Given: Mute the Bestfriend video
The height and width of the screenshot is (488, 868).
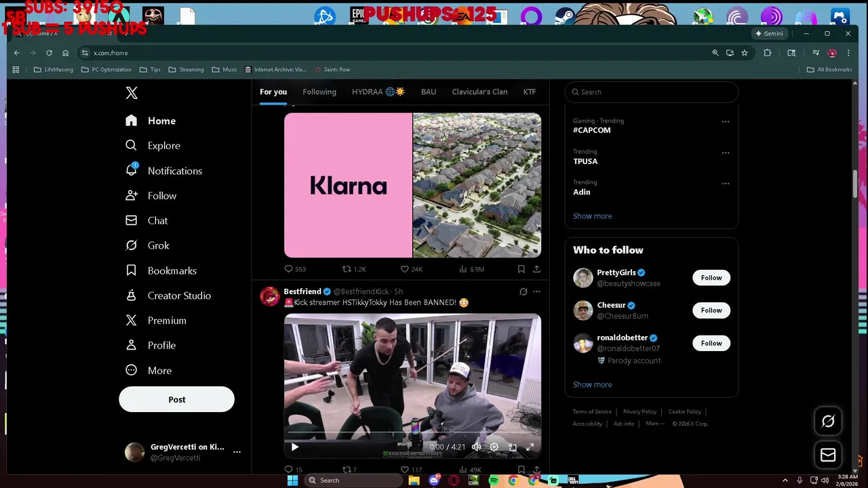Looking at the screenshot, I should [x=476, y=447].
